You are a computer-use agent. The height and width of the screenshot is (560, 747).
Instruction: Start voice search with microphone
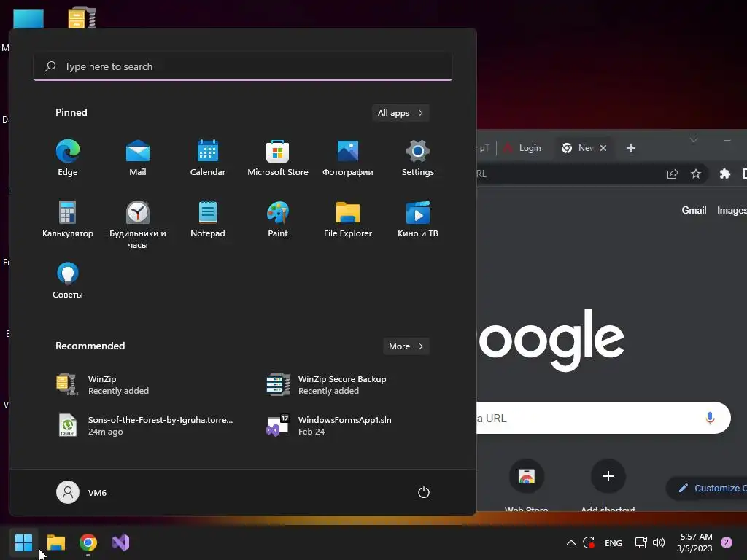click(710, 418)
